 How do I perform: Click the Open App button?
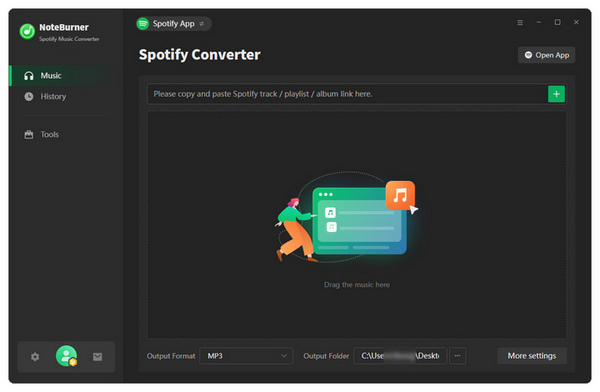(546, 55)
